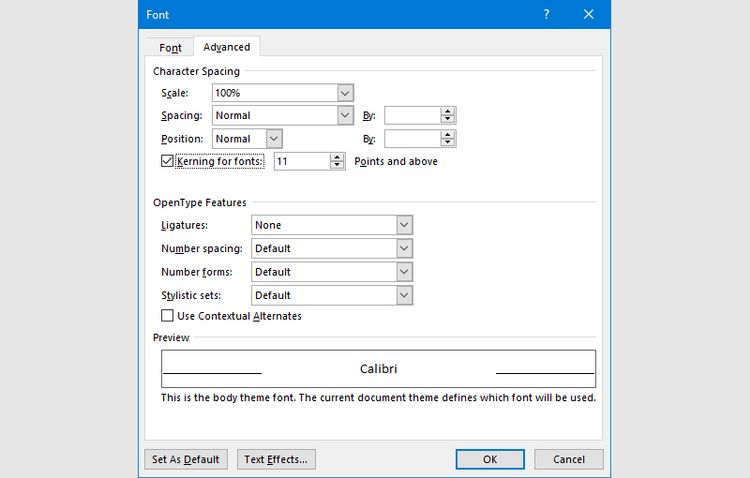This screenshot has height=478, width=750.
Task: Open the Spacing dropdown arrow
Action: (345, 115)
